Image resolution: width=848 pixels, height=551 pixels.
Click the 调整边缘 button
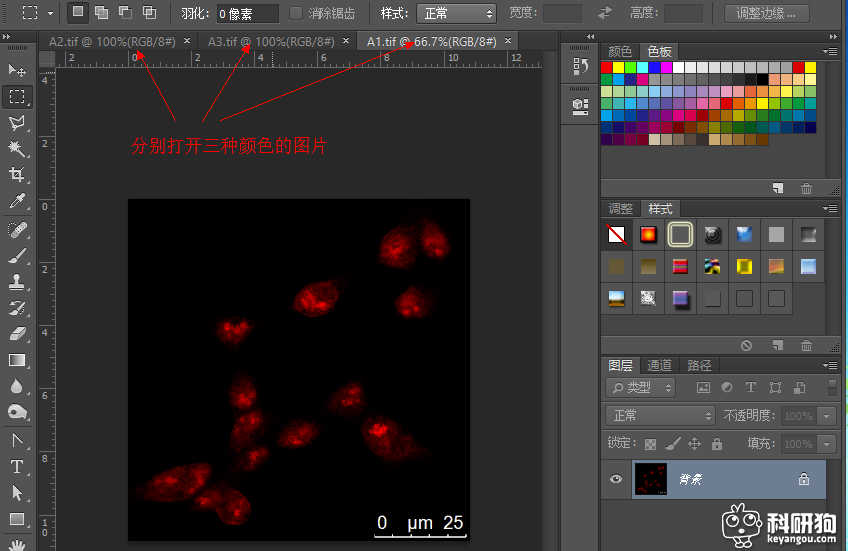click(767, 14)
